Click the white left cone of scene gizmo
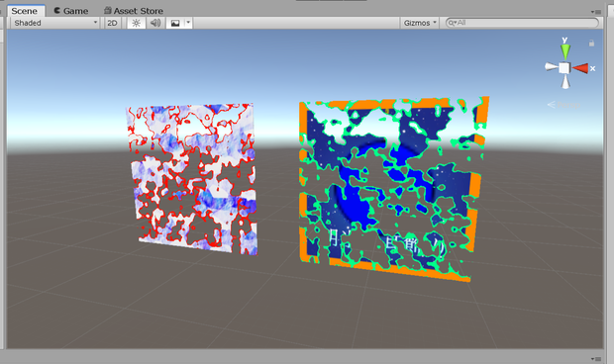The image size is (614, 364). 551,67
